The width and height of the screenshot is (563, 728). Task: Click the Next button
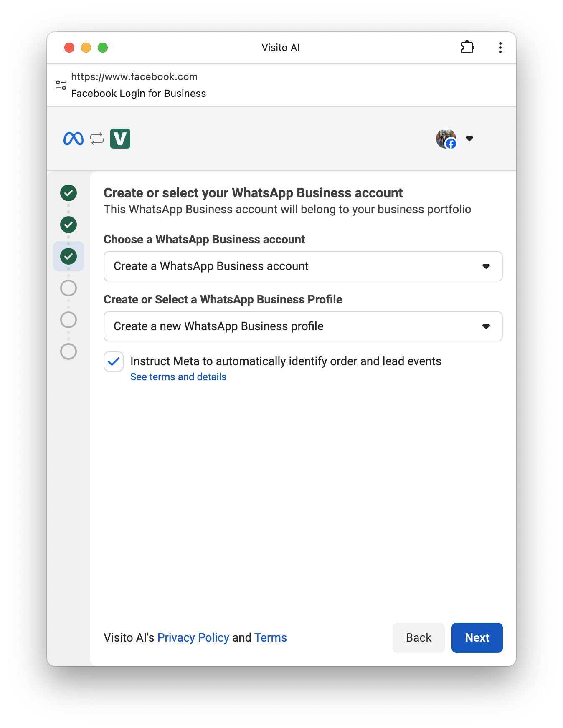pos(477,638)
